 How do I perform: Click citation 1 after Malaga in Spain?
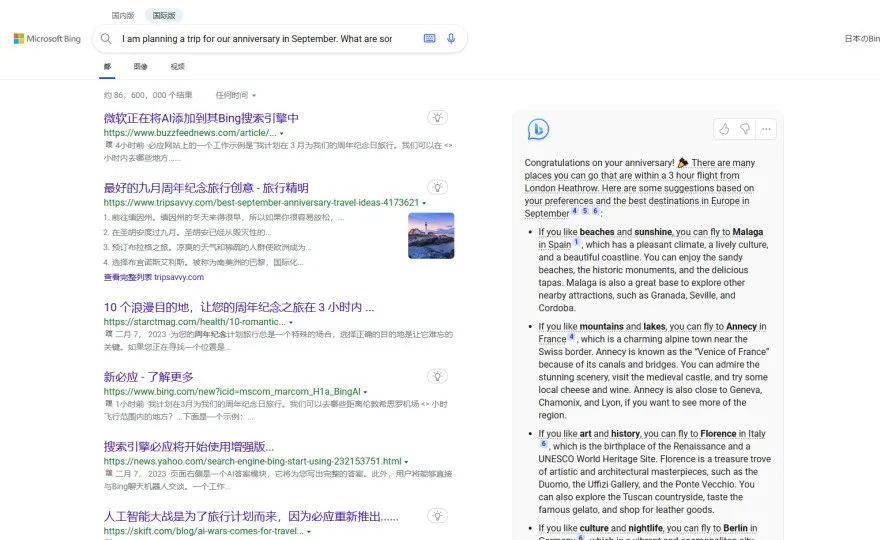tap(576, 242)
